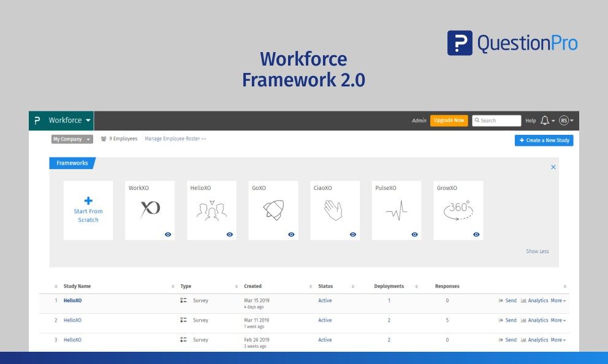The image size is (608, 364).
Task: Select the Frameworks tab
Action: click(72, 163)
